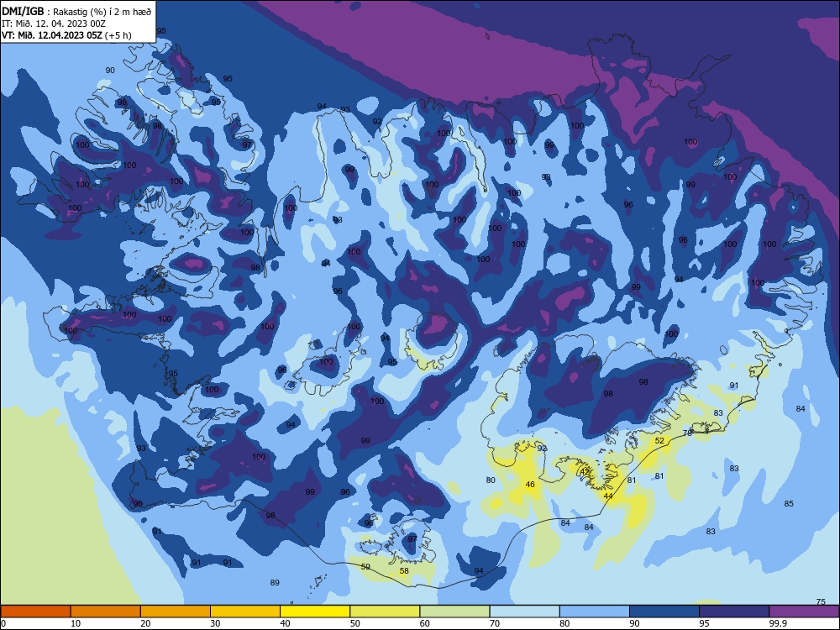This screenshot has height=630, width=840.
Task: Click the 'VT: Mið. 12.04.2023 05Z (+5 h)' line
Action: click(66, 35)
